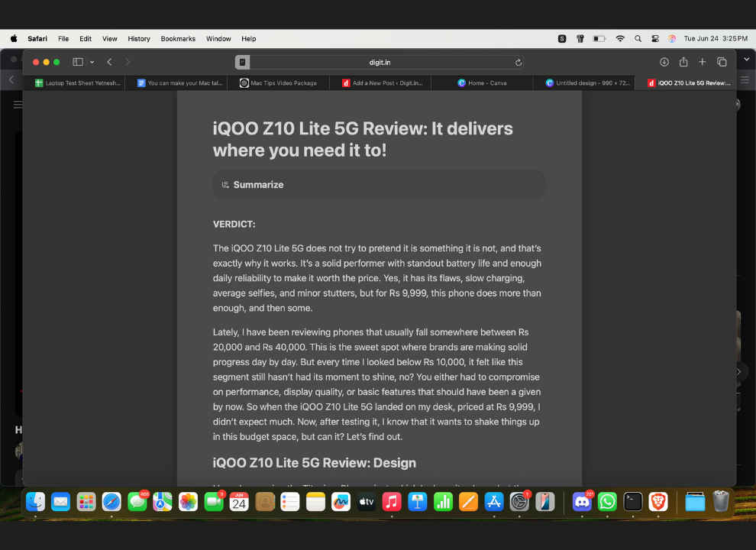Open Reminders from the dock
Screen dimensions: 756x550
click(x=289, y=502)
